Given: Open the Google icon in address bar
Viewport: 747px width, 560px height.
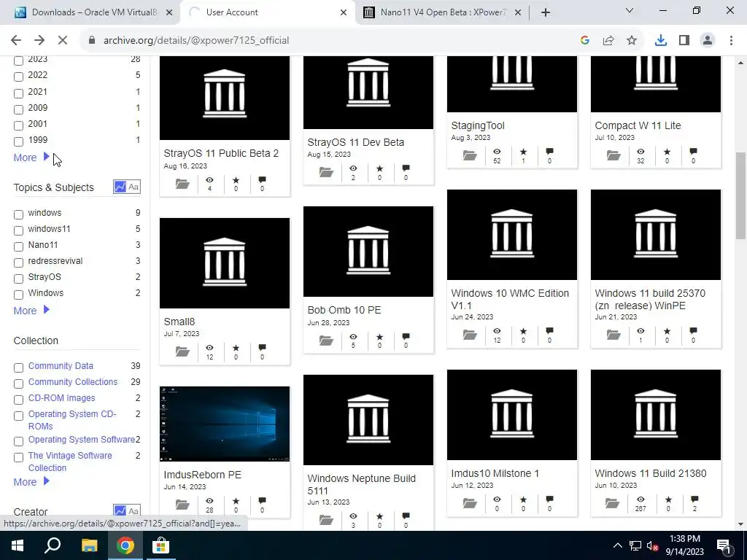Looking at the screenshot, I should click(x=585, y=41).
